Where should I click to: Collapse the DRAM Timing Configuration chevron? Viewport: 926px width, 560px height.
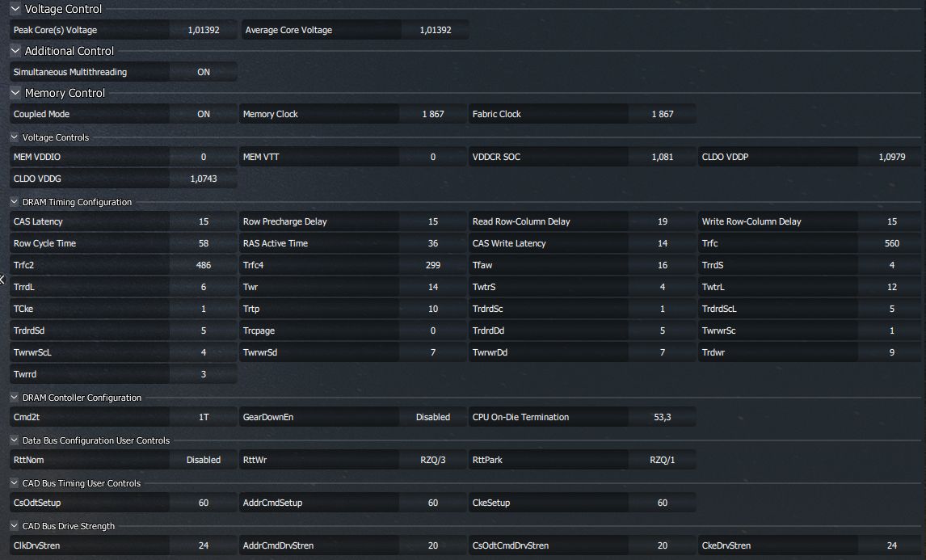point(14,202)
